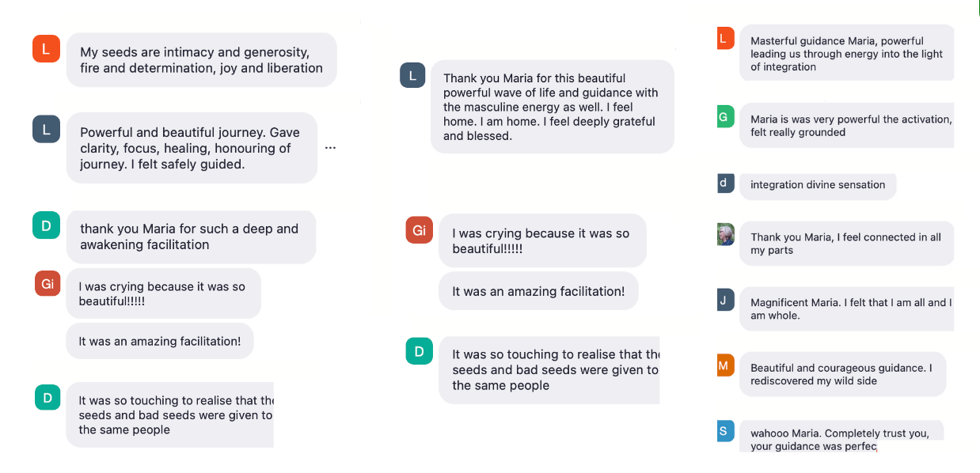980x473 pixels.
Task: Click the "Powerful and beautiful journey" message bubble
Action: pos(191,148)
